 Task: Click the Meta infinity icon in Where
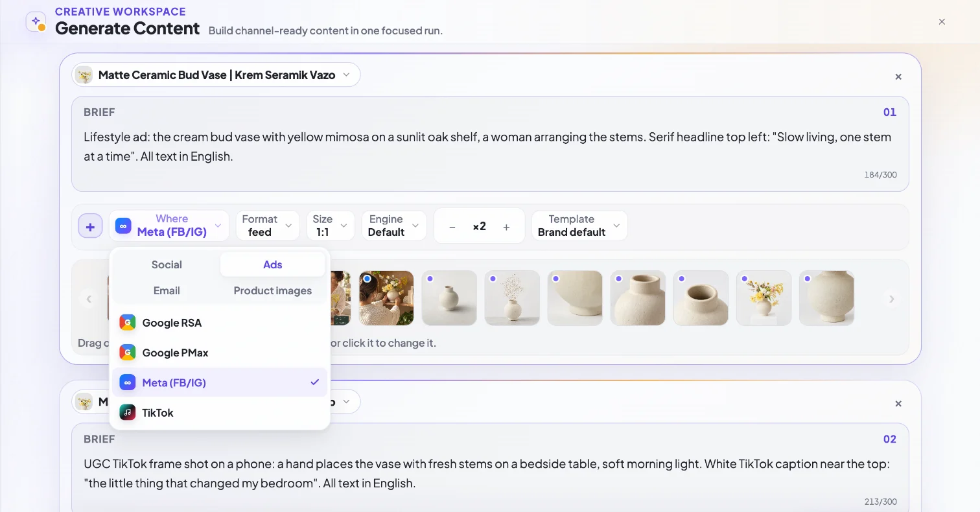123,226
